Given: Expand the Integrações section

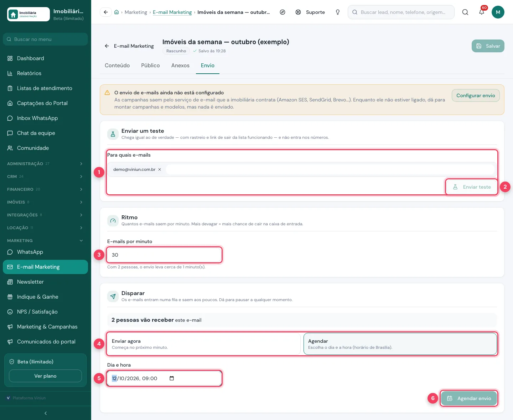Looking at the screenshot, I should (x=45, y=215).
